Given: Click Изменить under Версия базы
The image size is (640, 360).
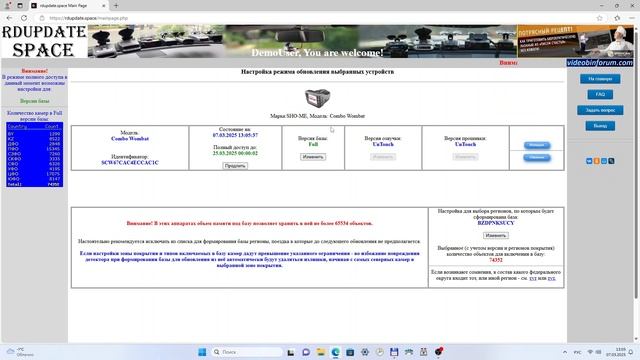Looking at the screenshot, I should (x=313, y=157).
